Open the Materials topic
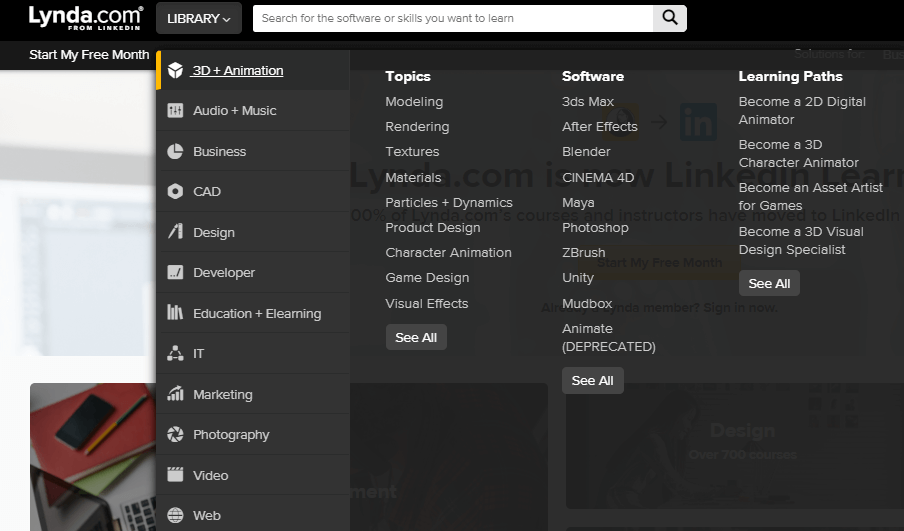The height and width of the screenshot is (531, 904). click(413, 178)
